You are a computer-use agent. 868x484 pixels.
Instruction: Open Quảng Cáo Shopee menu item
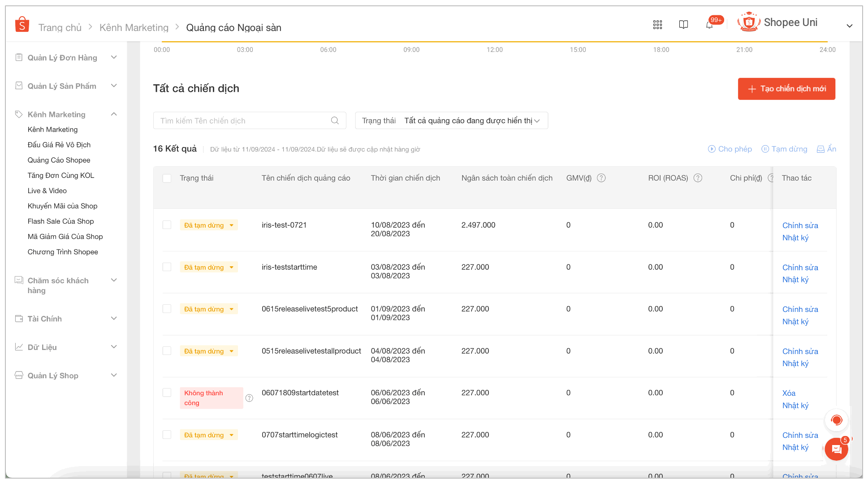(59, 160)
